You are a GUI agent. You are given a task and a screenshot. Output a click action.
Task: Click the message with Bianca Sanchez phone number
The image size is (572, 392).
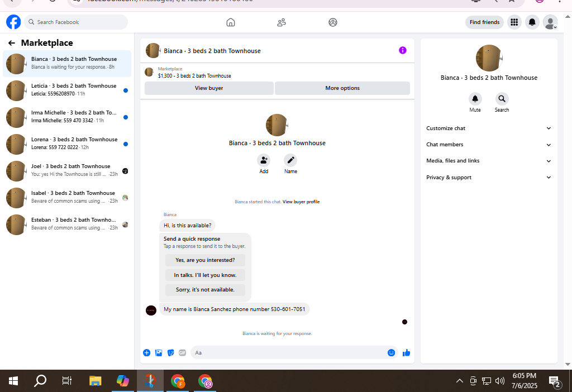coord(234,309)
